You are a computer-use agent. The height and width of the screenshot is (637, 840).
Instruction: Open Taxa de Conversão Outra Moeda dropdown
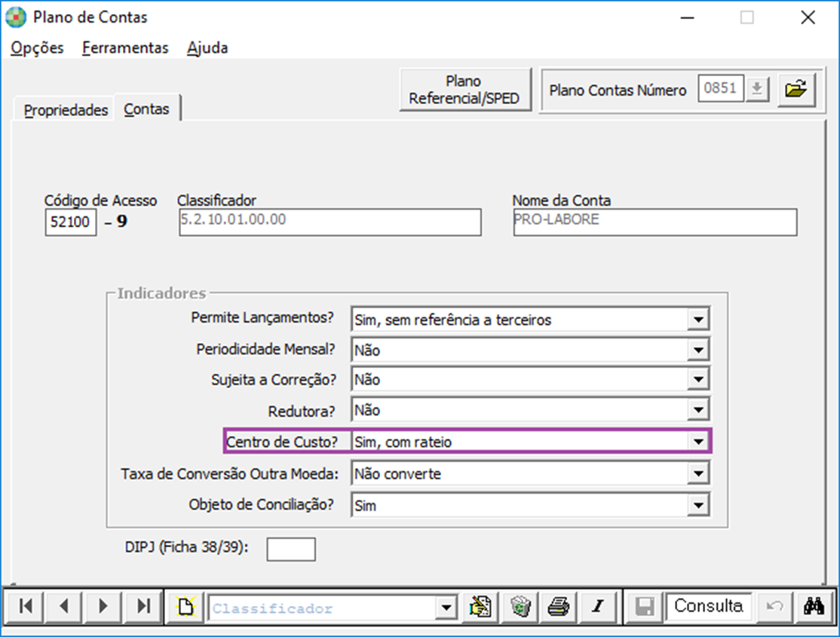(698, 473)
